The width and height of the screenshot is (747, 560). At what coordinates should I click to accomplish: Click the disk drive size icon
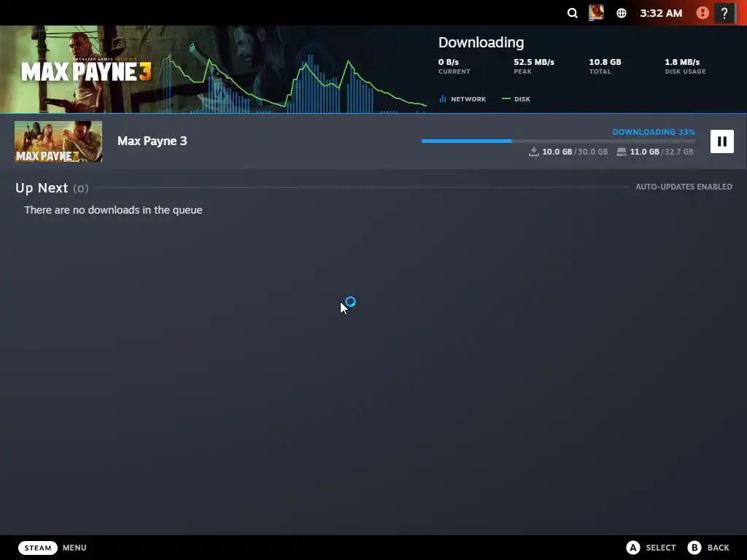pyautogui.click(x=622, y=152)
